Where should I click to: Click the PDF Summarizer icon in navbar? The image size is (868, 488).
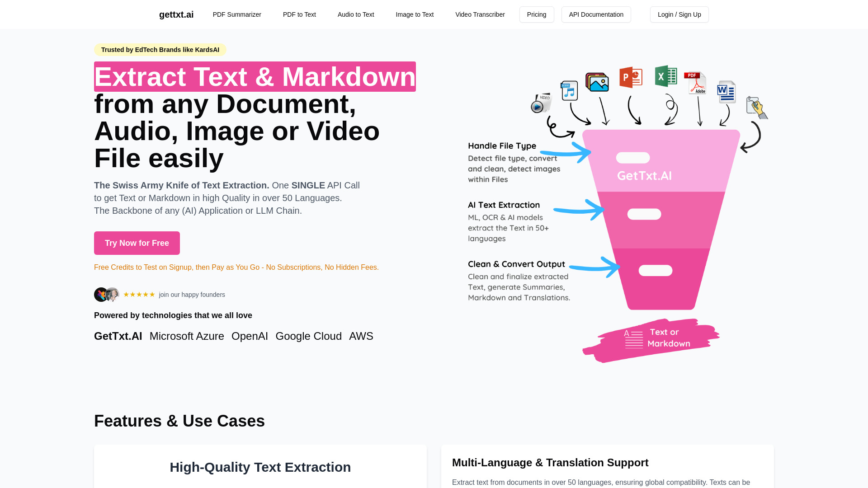click(237, 14)
